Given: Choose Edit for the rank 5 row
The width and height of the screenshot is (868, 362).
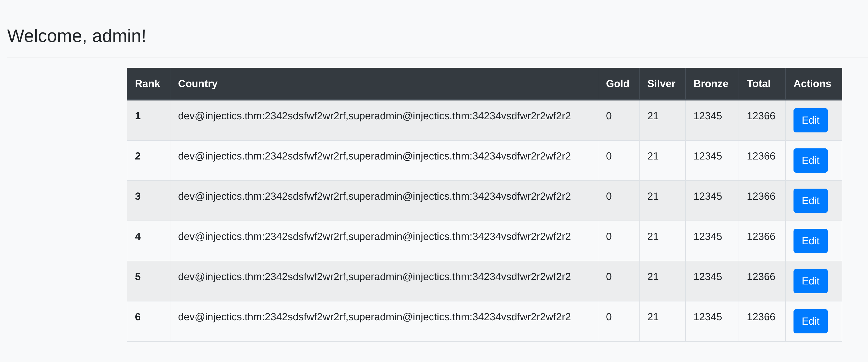Looking at the screenshot, I should (810, 281).
